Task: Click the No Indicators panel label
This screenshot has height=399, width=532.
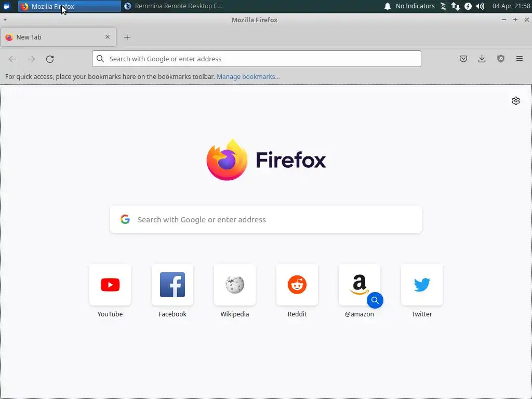Action: 415,6
